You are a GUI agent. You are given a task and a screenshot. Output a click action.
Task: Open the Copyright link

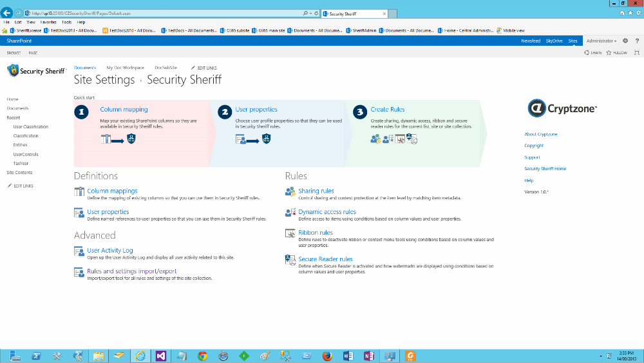click(534, 146)
